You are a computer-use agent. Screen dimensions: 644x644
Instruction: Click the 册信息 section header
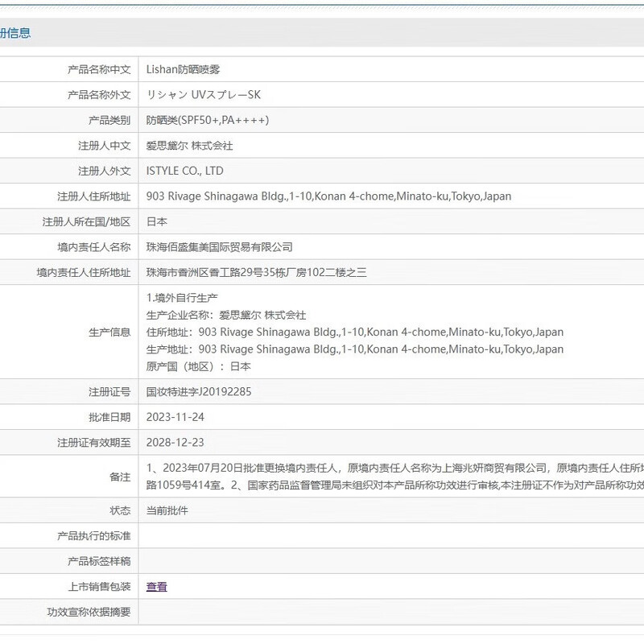coord(16,33)
